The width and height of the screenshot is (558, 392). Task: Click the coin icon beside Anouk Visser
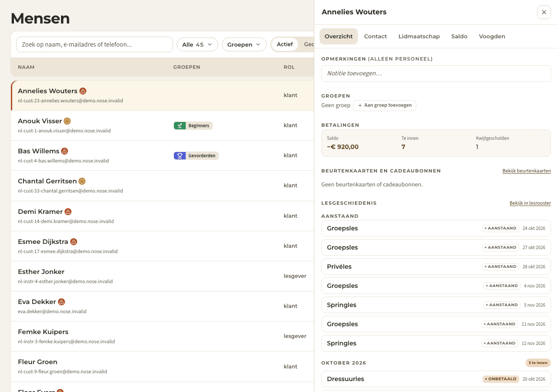pyautogui.click(x=67, y=121)
